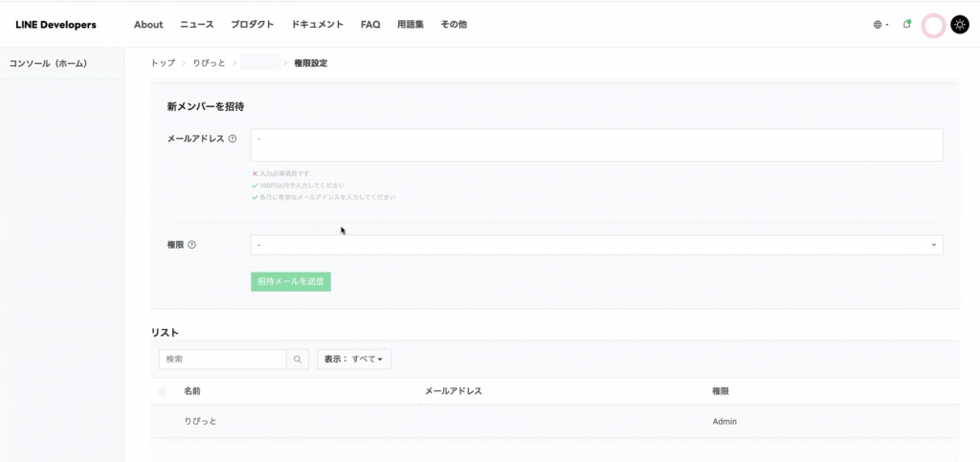
Task: Click the notification bell icon
Action: [907, 25]
